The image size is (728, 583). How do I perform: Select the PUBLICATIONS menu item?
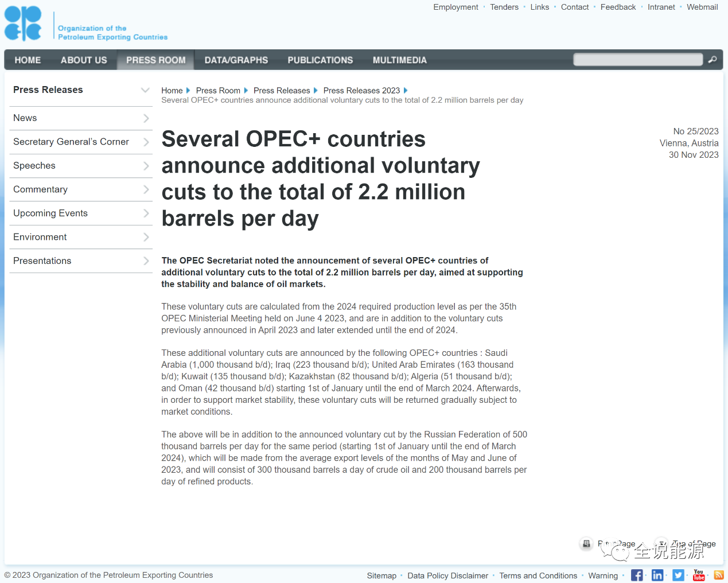click(x=320, y=60)
